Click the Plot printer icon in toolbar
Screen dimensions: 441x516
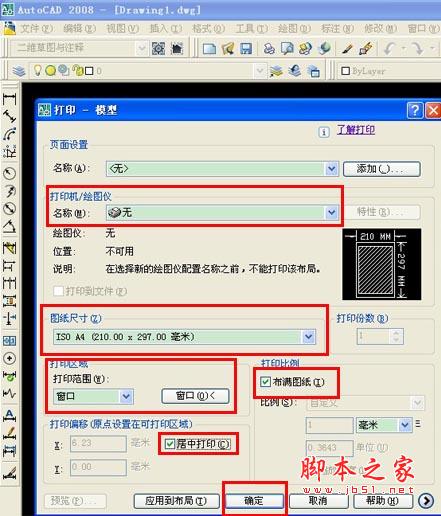269,49
